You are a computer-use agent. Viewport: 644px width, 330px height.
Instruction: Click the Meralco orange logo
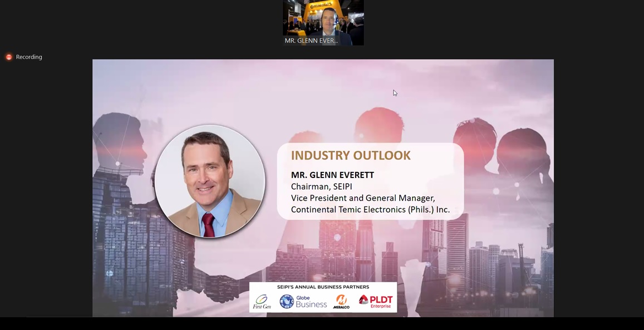coord(341,302)
